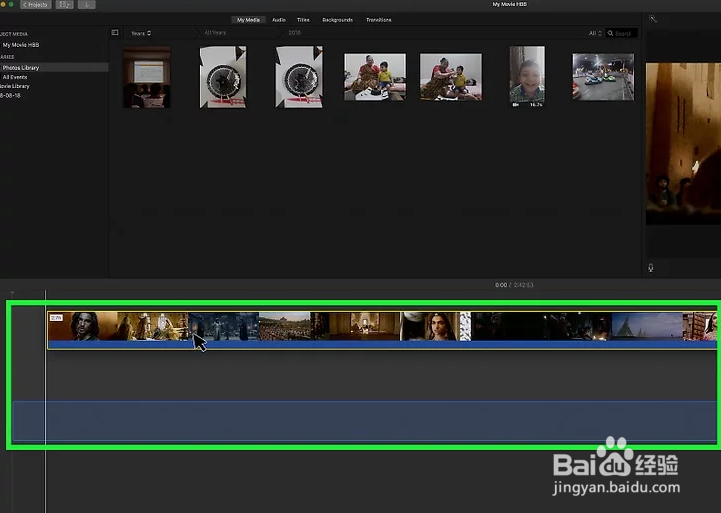
Task: Select the classroom projector photo thumbnail
Action: 147,77
